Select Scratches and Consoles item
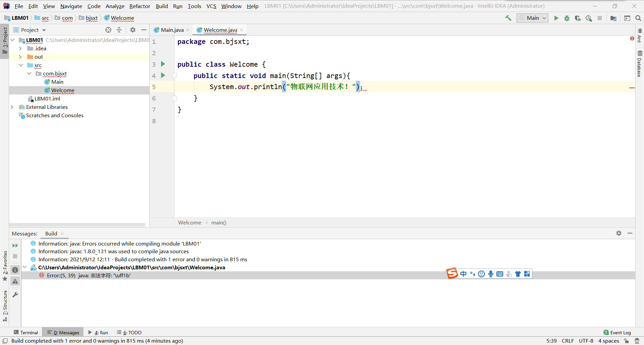The height and width of the screenshot is (345, 644). click(55, 116)
